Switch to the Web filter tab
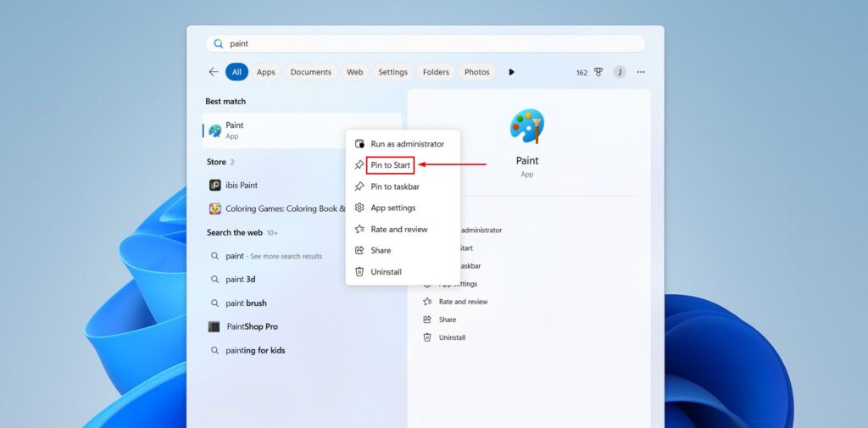The height and width of the screenshot is (428, 868). coord(355,72)
